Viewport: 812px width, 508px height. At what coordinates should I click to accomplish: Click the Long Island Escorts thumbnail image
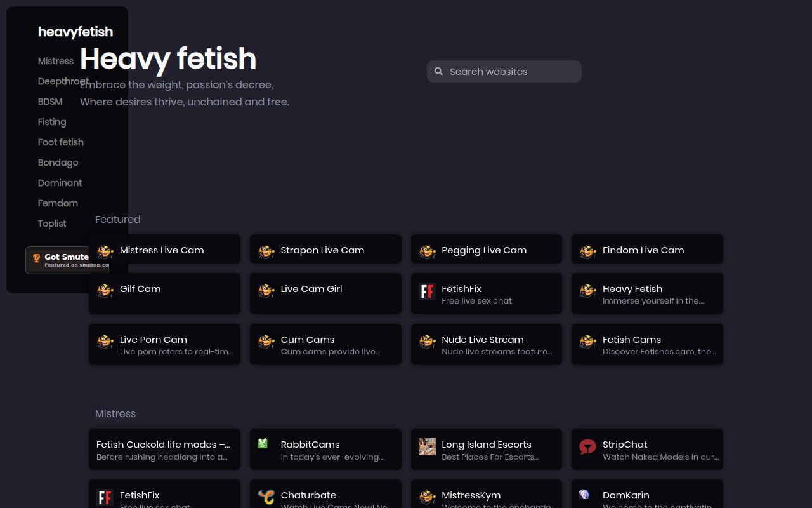(x=427, y=447)
